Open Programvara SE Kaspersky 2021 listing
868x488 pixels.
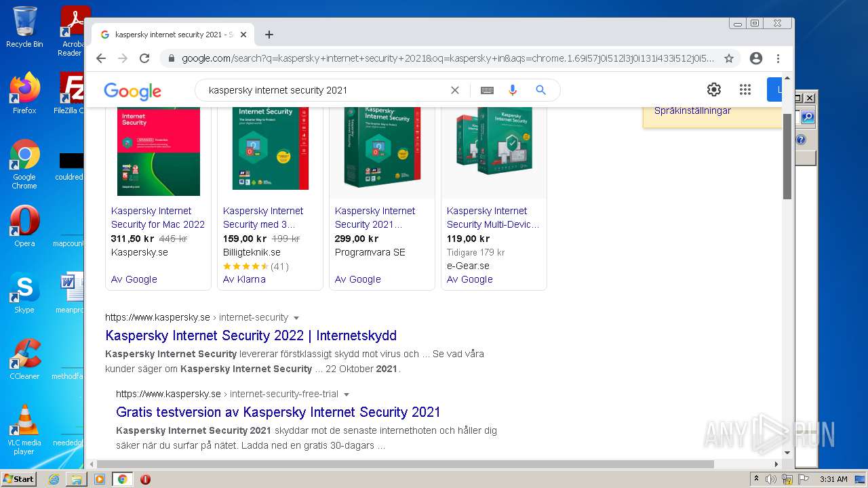coord(375,218)
